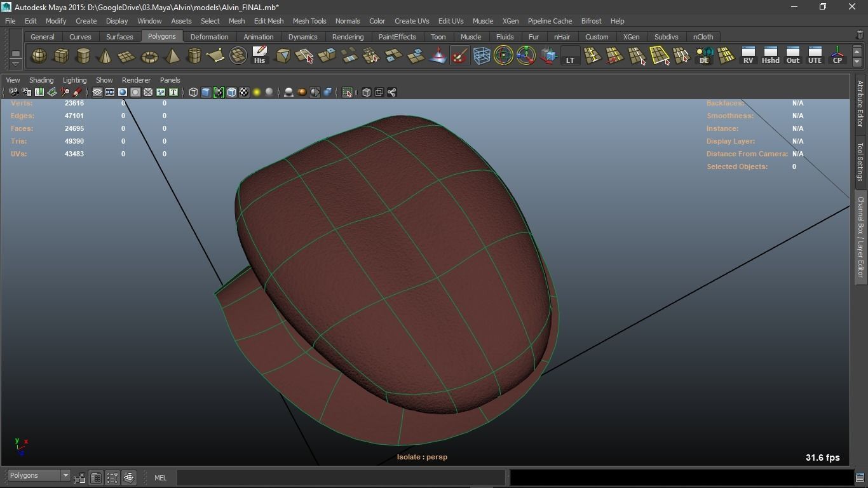The image size is (868, 488).
Task: Open the Attribute Editor side tab
Action: tap(860, 104)
